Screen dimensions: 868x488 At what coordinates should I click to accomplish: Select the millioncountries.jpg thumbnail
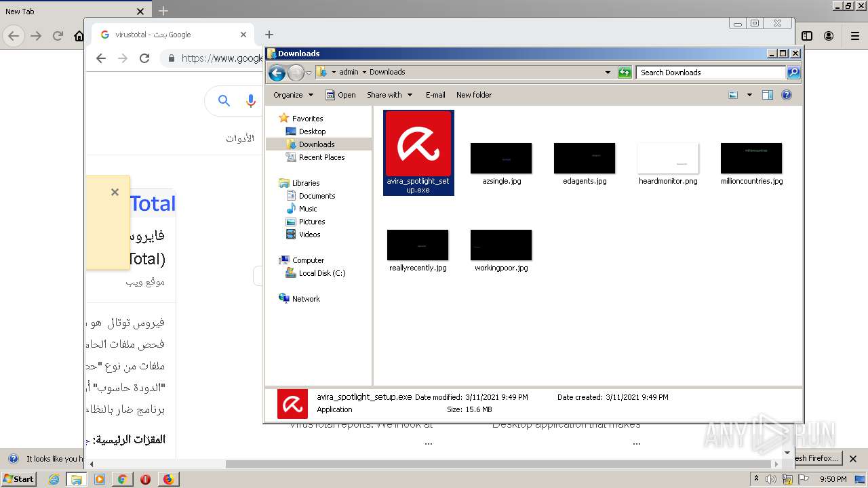click(751, 158)
